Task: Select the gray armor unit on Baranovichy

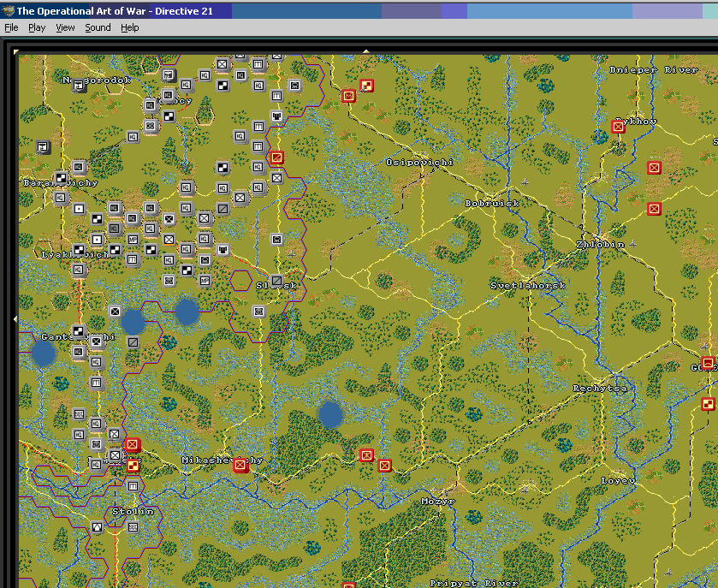Action: click(61, 178)
